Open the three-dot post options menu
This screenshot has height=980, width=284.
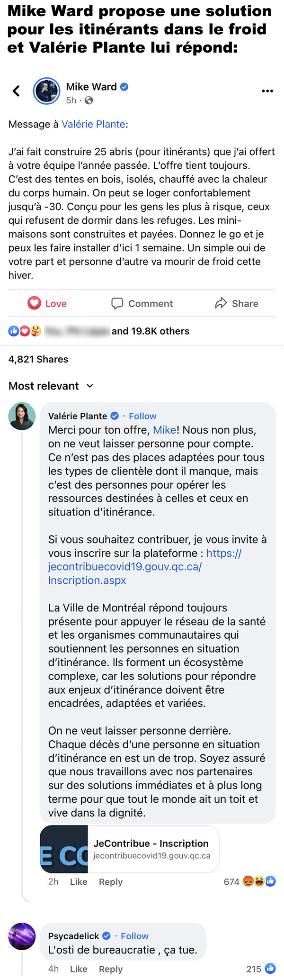(267, 91)
